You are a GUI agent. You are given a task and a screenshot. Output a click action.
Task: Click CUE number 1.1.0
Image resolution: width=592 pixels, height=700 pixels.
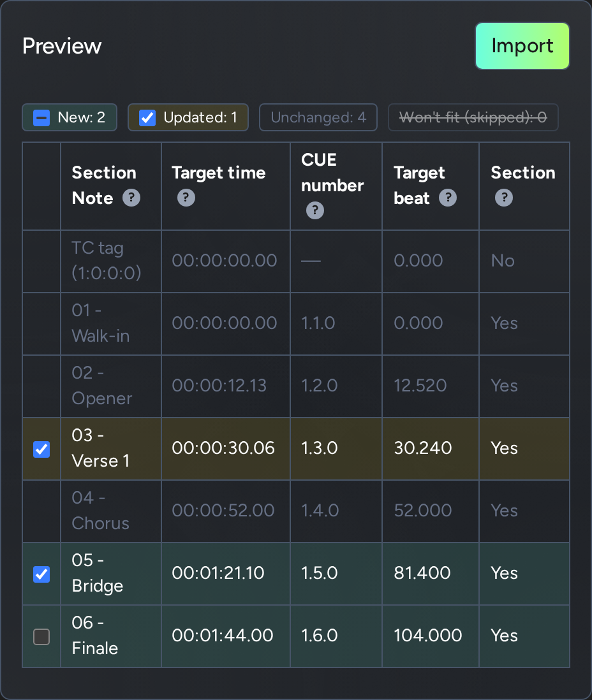click(x=318, y=323)
